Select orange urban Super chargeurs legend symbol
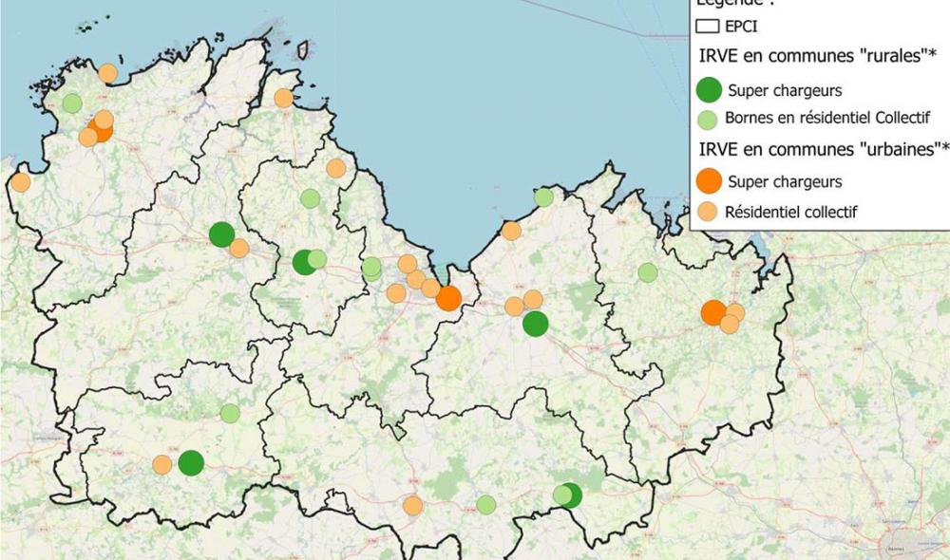The width and height of the screenshot is (950, 560). coord(710,180)
